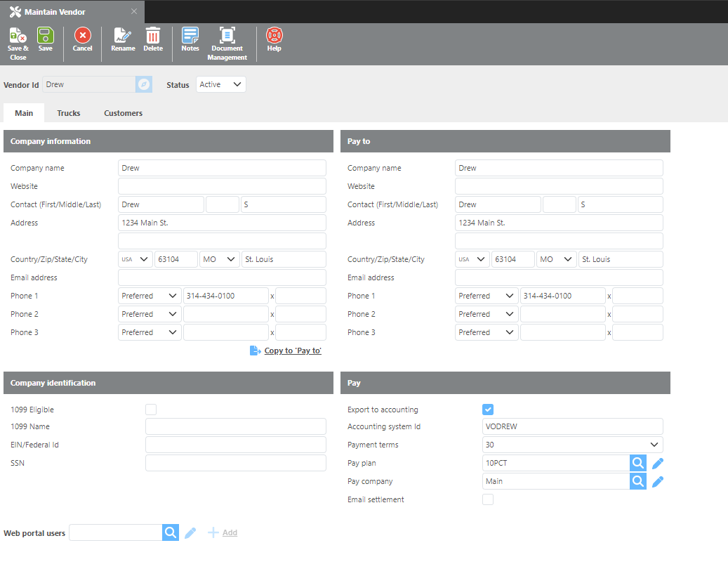Enable the 1099 Eligible checkbox

(x=151, y=410)
